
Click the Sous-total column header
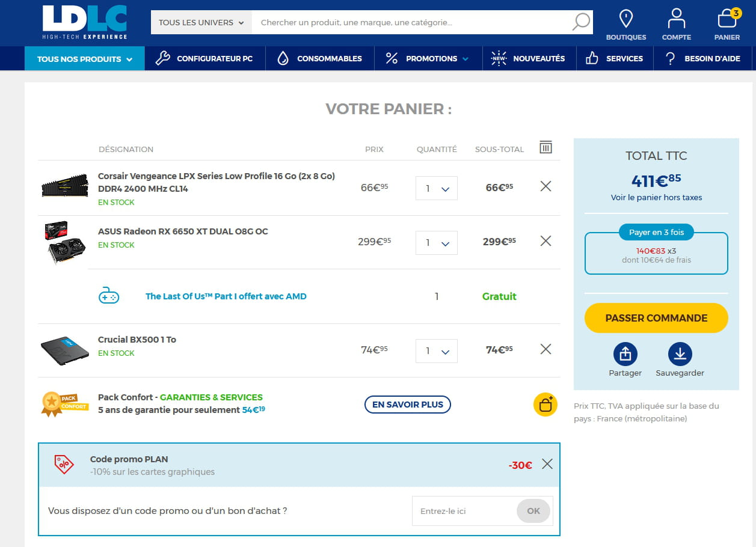[499, 149]
